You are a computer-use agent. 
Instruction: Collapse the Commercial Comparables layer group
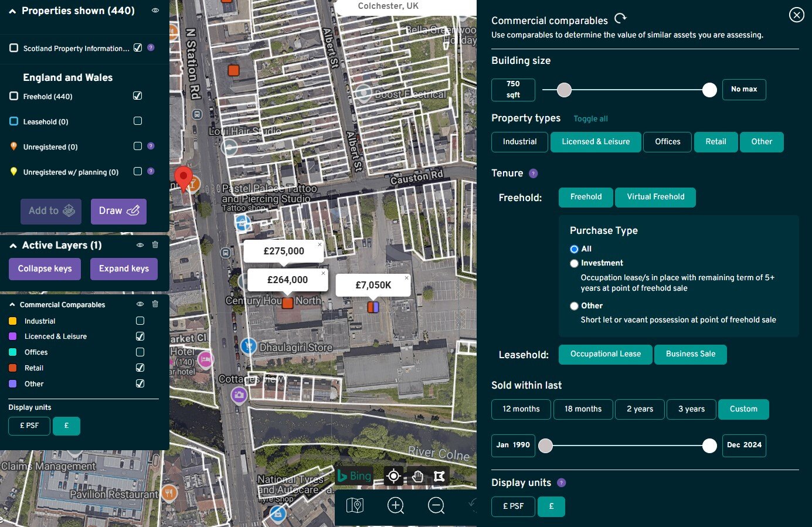coord(12,305)
